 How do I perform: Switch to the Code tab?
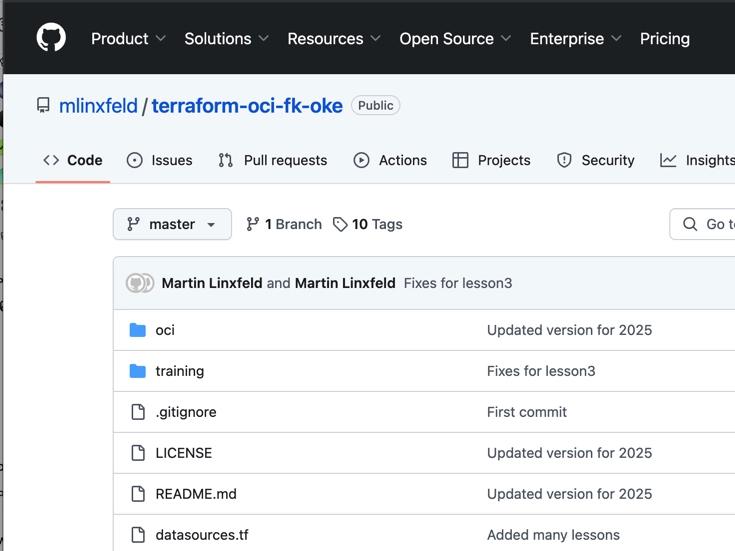(x=73, y=160)
